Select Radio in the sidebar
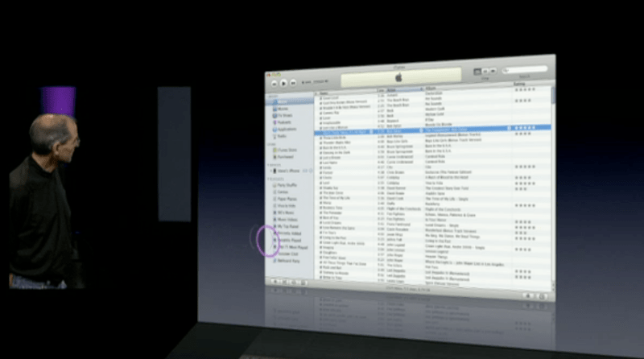Viewport: 644px width, 359px height. (283, 135)
